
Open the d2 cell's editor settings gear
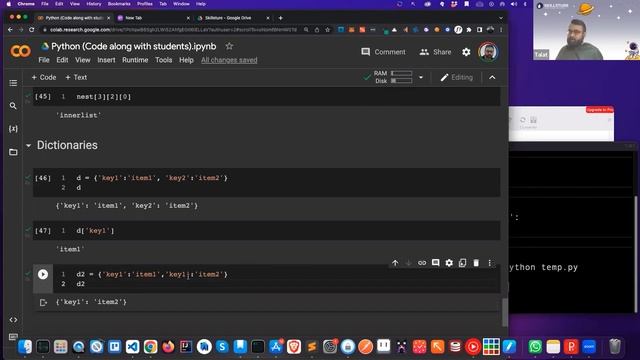pos(449,263)
